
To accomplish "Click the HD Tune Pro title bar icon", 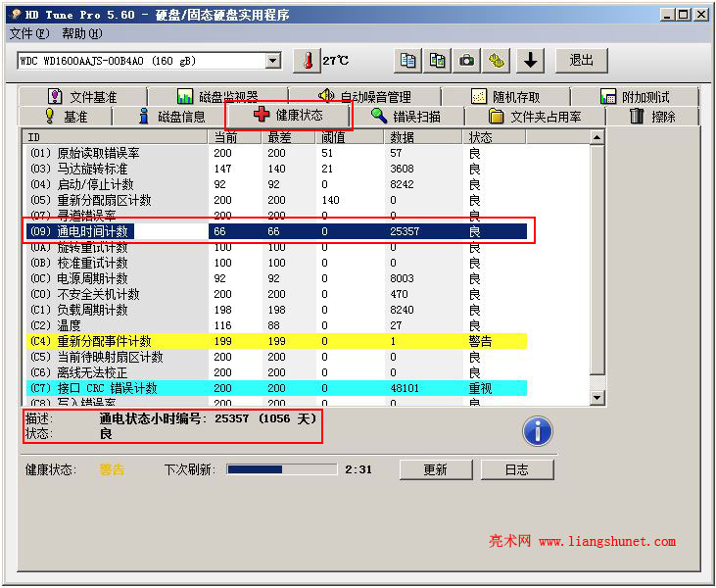I will 16,15.
